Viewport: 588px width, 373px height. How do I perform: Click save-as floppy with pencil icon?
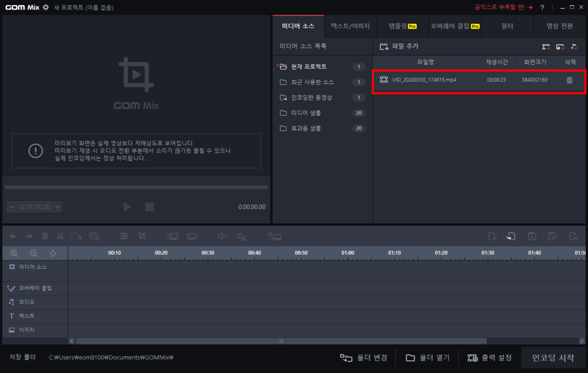click(x=553, y=236)
